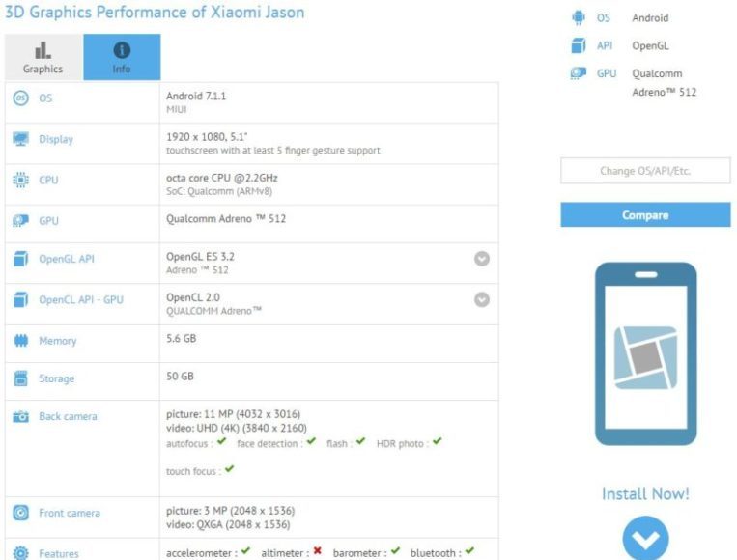Click video: QXGA (2048 x 1536) text
737x560 pixels.
(228, 524)
